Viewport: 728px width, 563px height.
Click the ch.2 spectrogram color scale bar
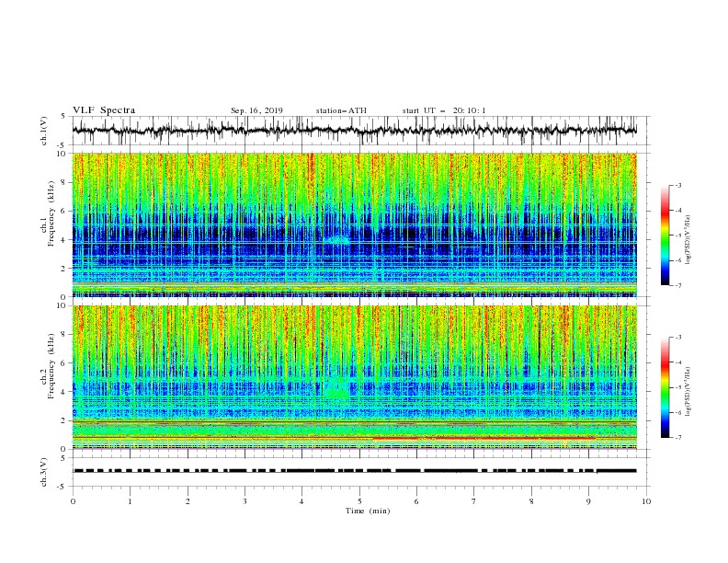click(665, 387)
